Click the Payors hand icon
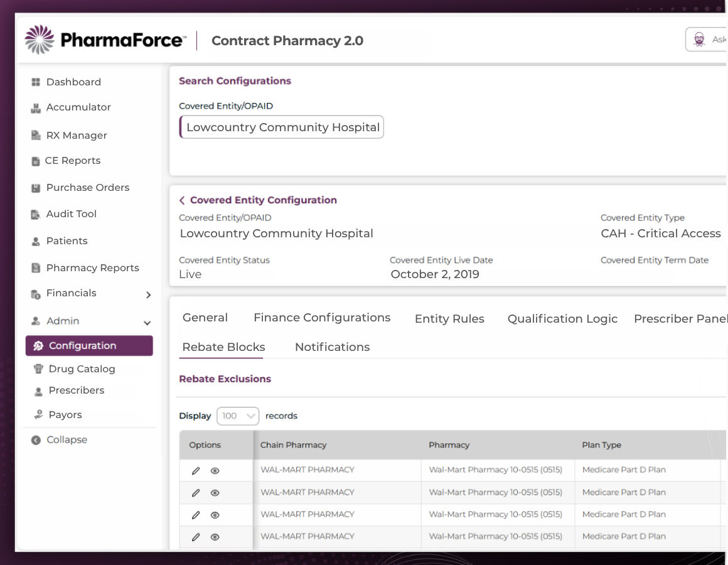Image resolution: width=728 pixels, height=565 pixels. (38, 414)
